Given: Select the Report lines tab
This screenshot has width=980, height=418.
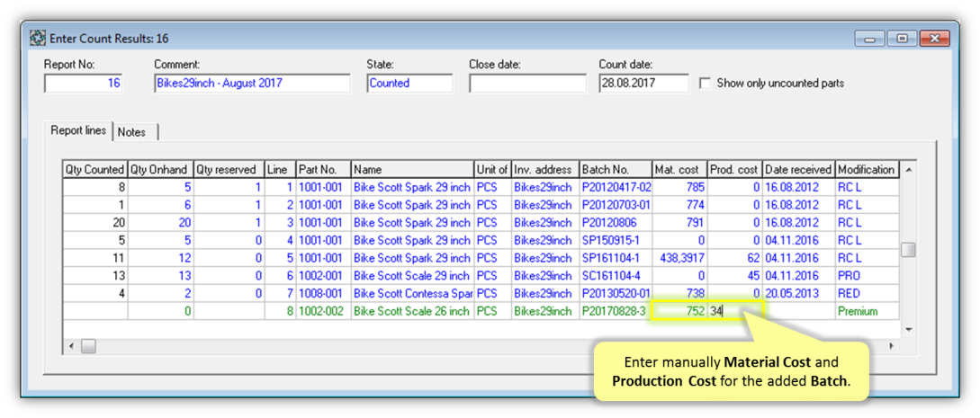Looking at the screenshot, I should click(77, 131).
